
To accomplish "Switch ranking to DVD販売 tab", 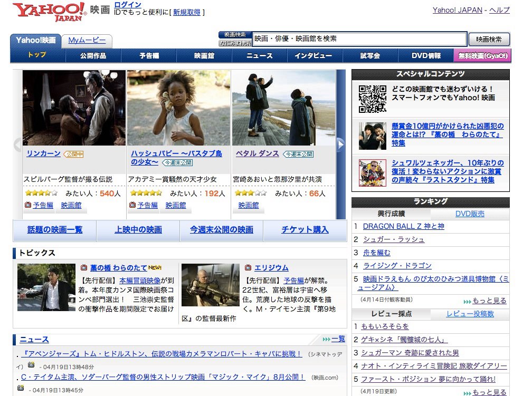I will (470, 214).
